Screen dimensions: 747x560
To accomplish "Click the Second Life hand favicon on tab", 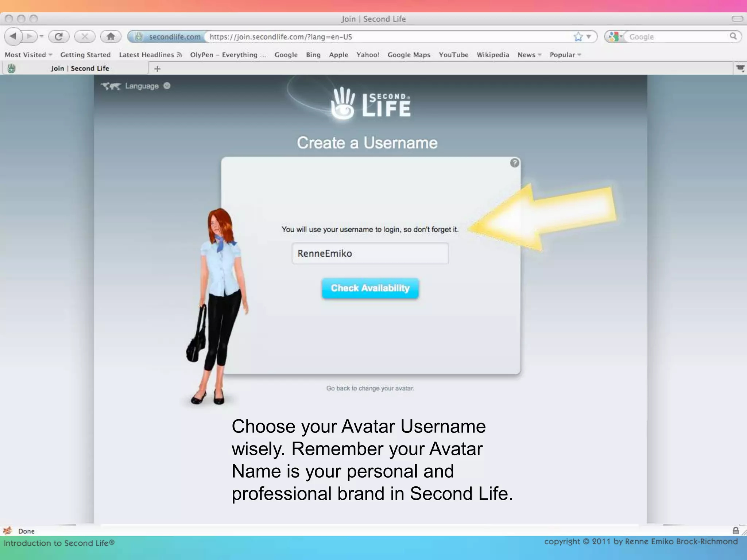I will click(11, 69).
